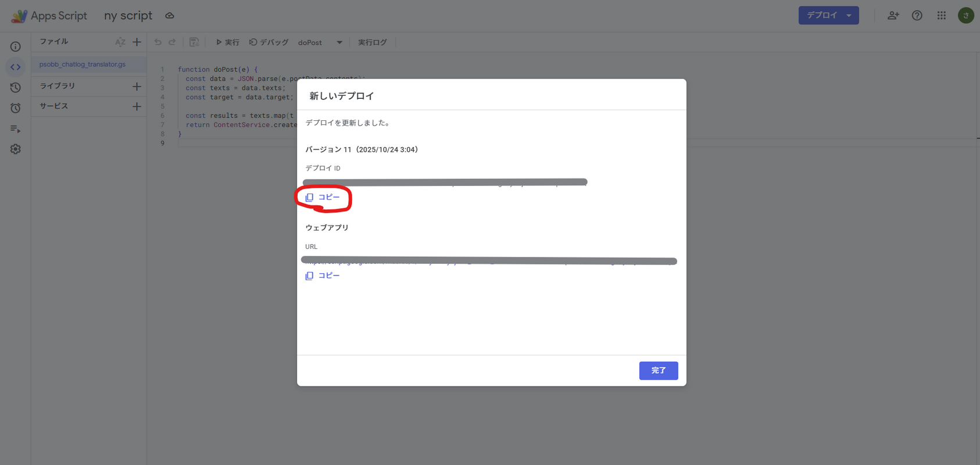Open the Google apps grid launcher
Viewport: 980px width, 465px height.
(941, 16)
